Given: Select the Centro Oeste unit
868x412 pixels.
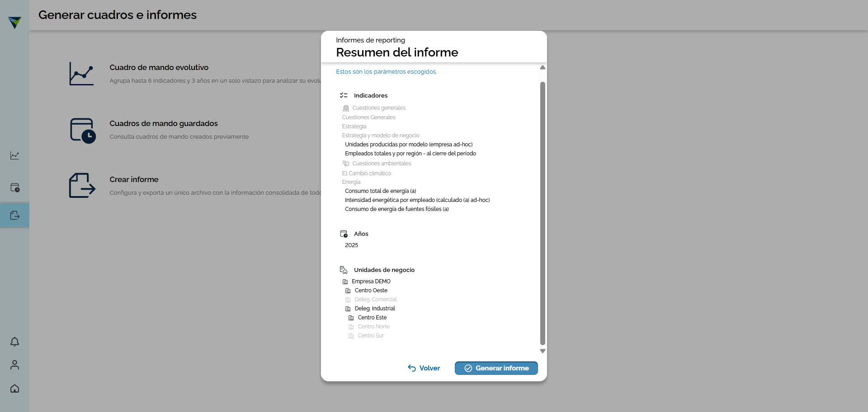Looking at the screenshot, I should click(371, 290).
